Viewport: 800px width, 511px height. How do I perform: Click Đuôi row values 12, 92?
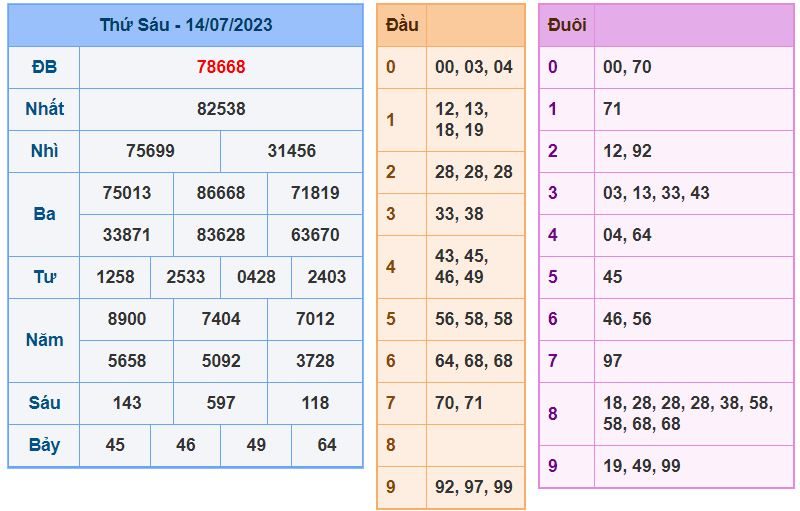point(627,151)
